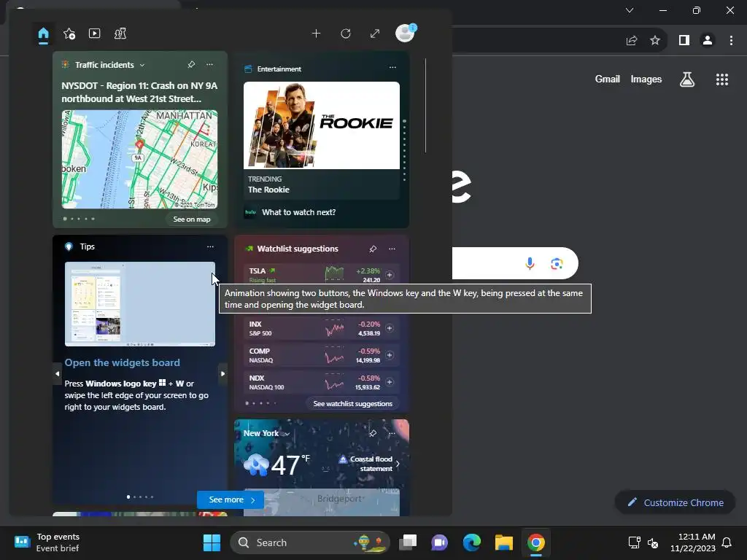Open The Rookie poster image
Viewport: 747px width, 560px height.
[322, 125]
